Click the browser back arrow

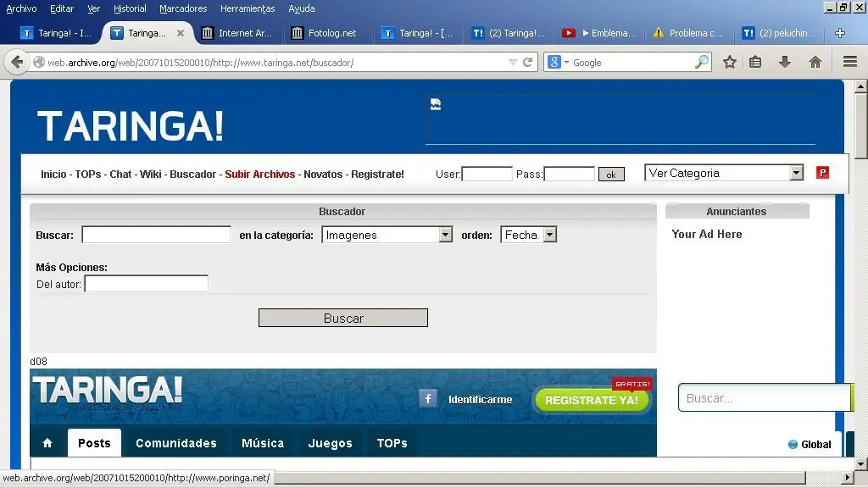[17, 62]
